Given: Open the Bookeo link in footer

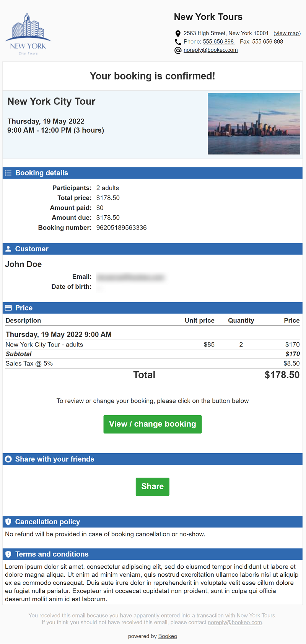Looking at the screenshot, I should (x=168, y=636).
